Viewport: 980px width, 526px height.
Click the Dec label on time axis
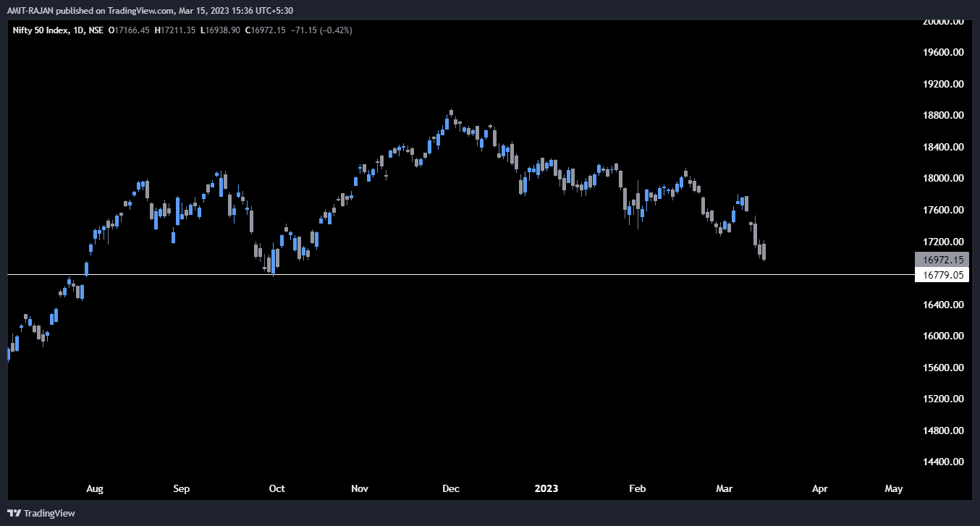click(451, 489)
